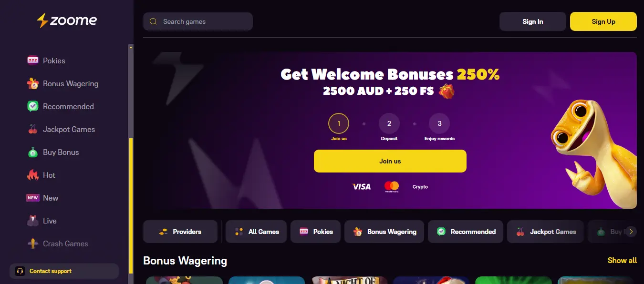Screen dimensions: 644x284
Task: Click the Show all link
Action: [x=622, y=260]
